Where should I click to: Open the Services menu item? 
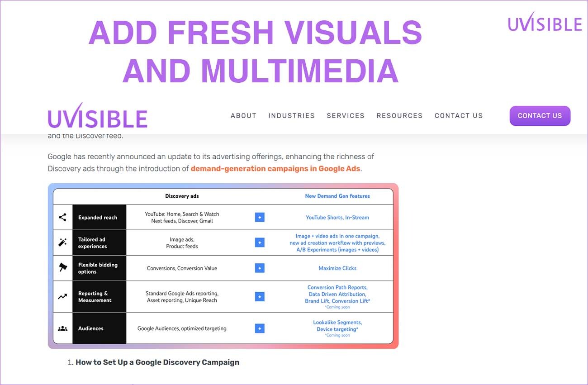tap(346, 115)
